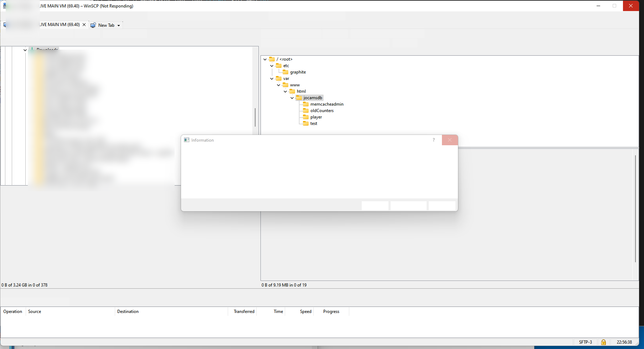Click the Transferred column header
The height and width of the screenshot is (349, 644).
coord(244,312)
